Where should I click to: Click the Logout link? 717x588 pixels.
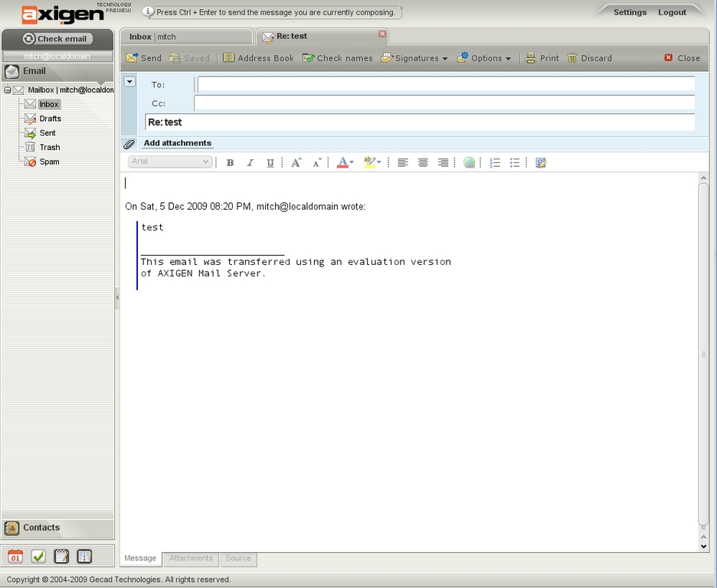pos(672,12)
